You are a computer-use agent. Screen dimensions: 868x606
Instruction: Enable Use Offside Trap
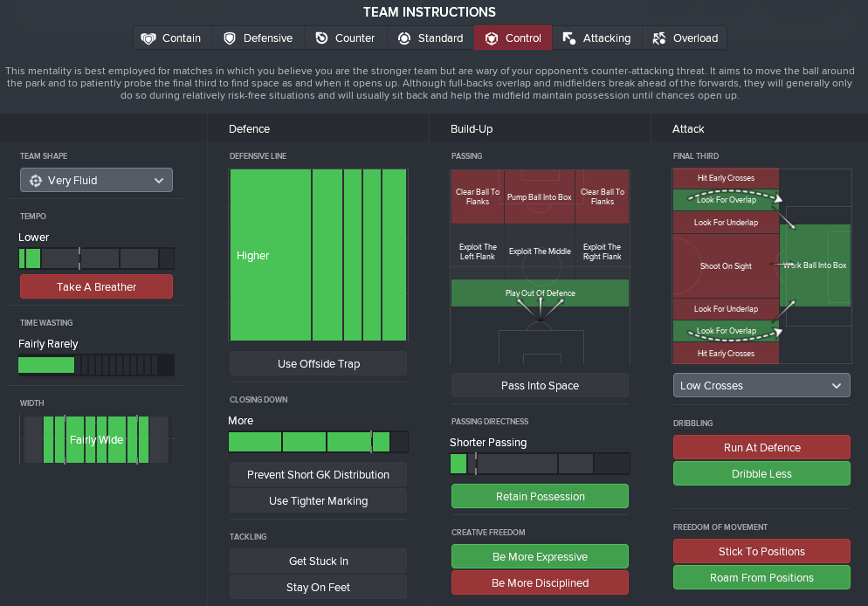pyautogui.click(x=318, y=364)
